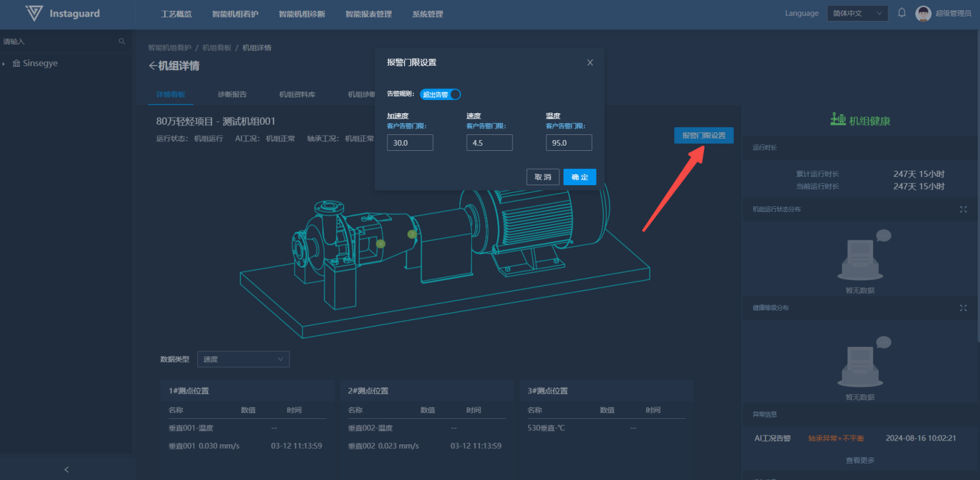Collapse the left sidebar panel
Viewport: 980px width, 480px height.
pyautogui.click(x=67, y=470)
